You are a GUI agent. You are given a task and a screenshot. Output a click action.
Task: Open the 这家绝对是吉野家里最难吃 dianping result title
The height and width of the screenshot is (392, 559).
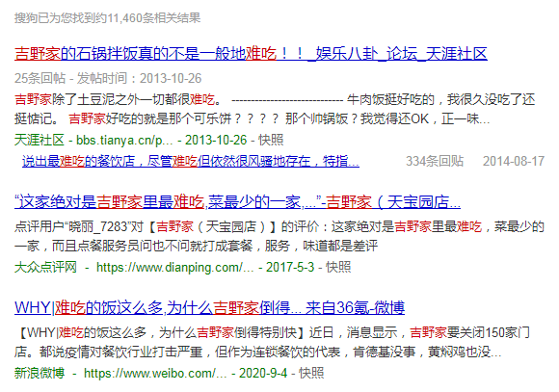237,202
